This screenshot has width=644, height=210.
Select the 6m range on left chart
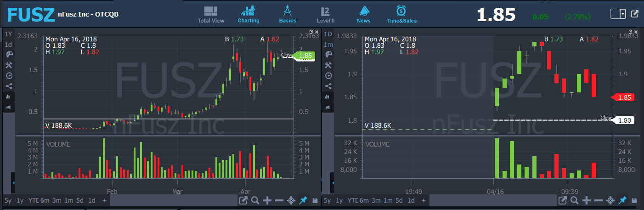[45, 200]
